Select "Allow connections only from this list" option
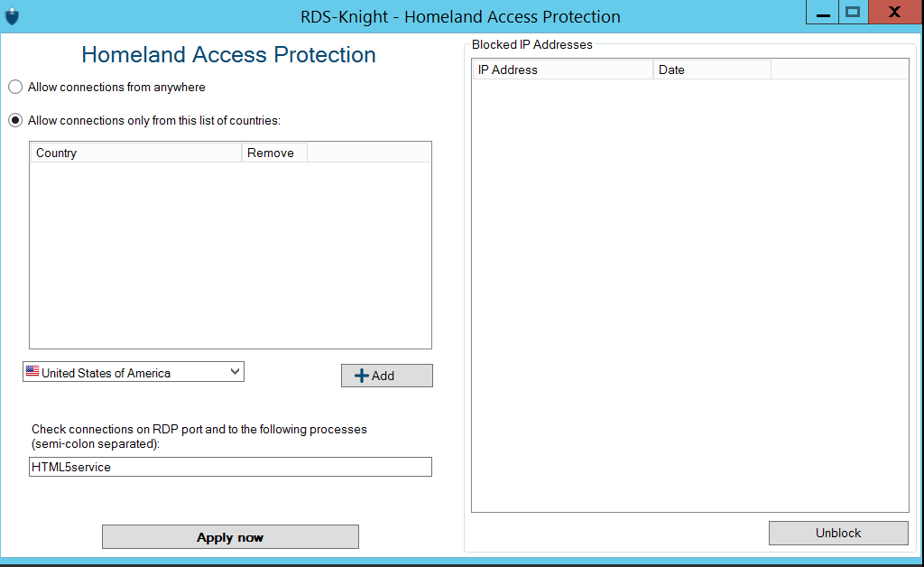Screen dimensions: 924x567 pyautogui.click(x=15, y=120)
